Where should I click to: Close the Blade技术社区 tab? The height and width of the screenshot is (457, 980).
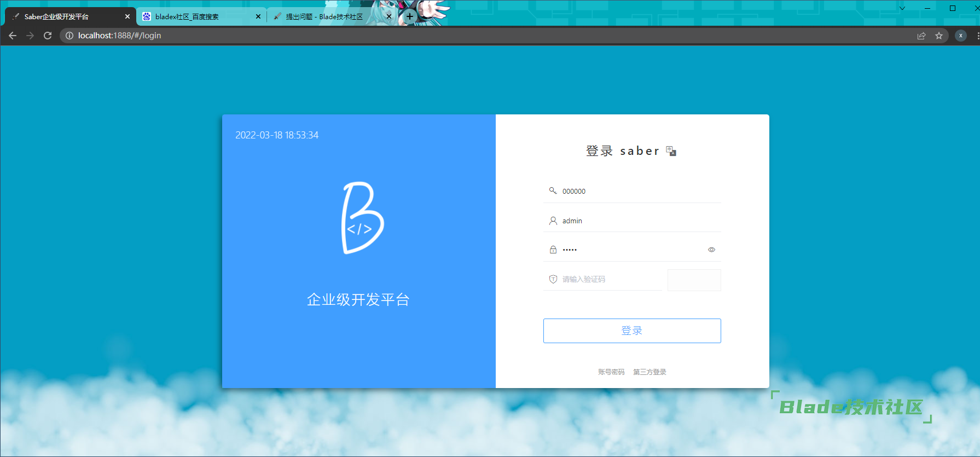click(389, 16)
